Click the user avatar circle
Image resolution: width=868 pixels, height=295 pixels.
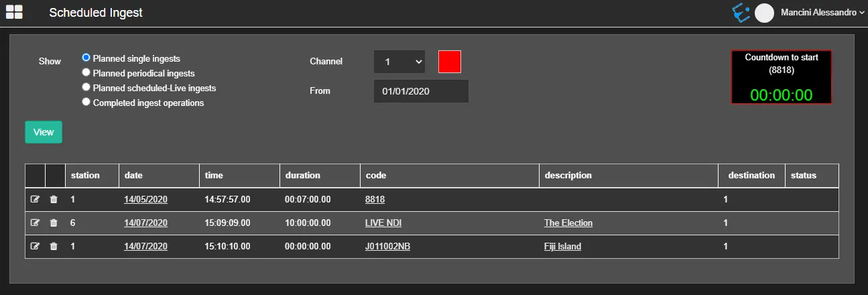[764, 13]
